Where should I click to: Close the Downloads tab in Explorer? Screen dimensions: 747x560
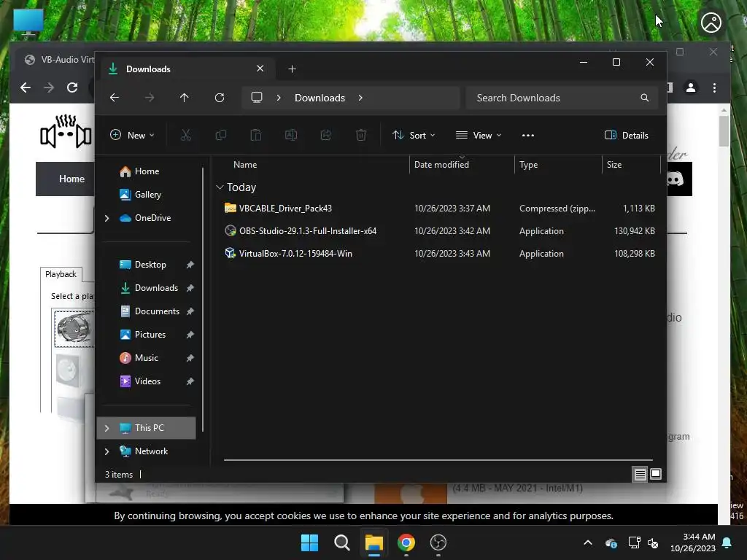260,69
